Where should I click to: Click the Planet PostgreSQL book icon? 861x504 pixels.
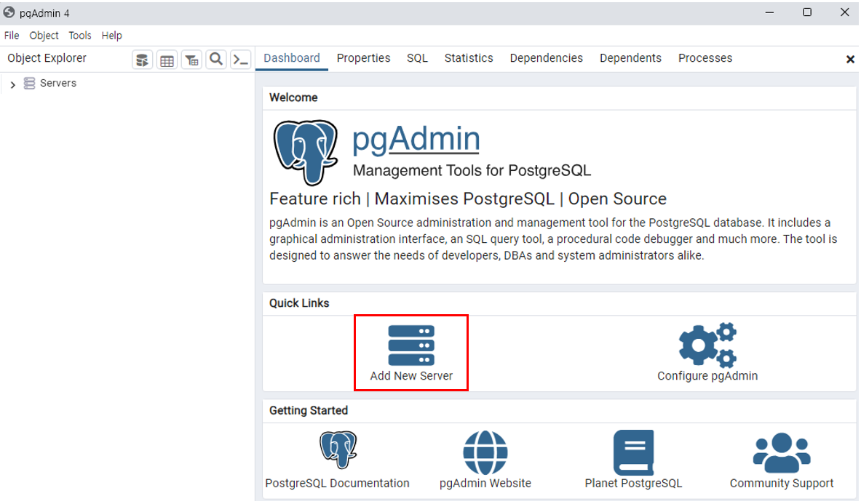pos(634,452)
